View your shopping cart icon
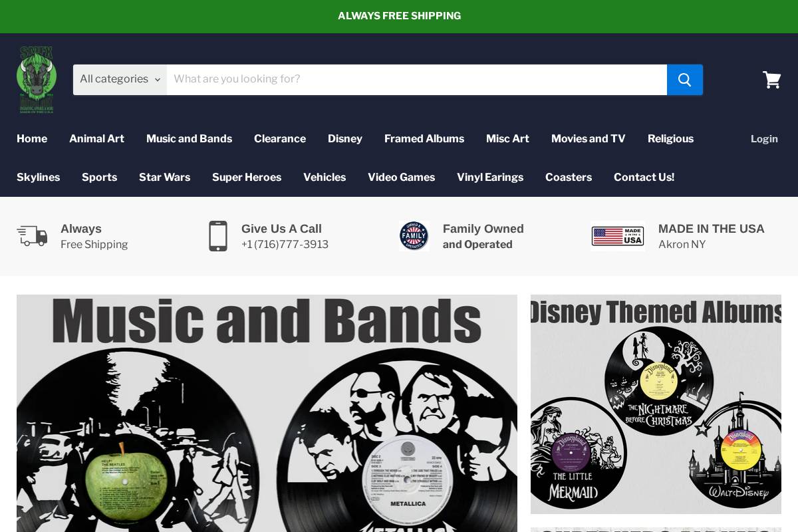 (771, 79)
